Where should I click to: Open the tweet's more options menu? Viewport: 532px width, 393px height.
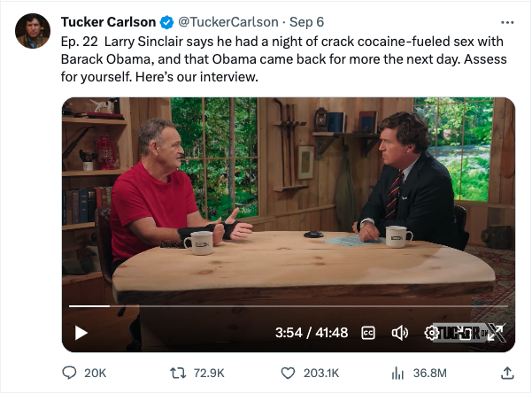click(507, 22)
